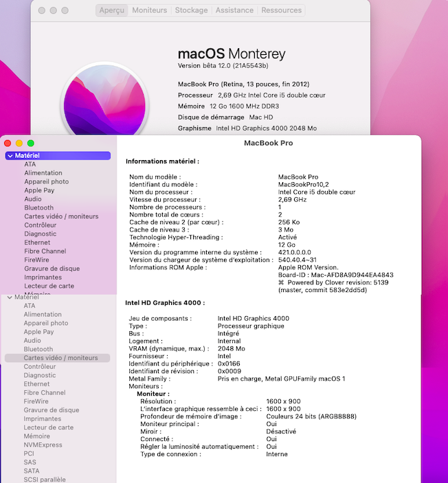The width and height of the screenshot is (448, 483).
Task: Open the Moniteurs tab
Action: (x=149, y=10)
